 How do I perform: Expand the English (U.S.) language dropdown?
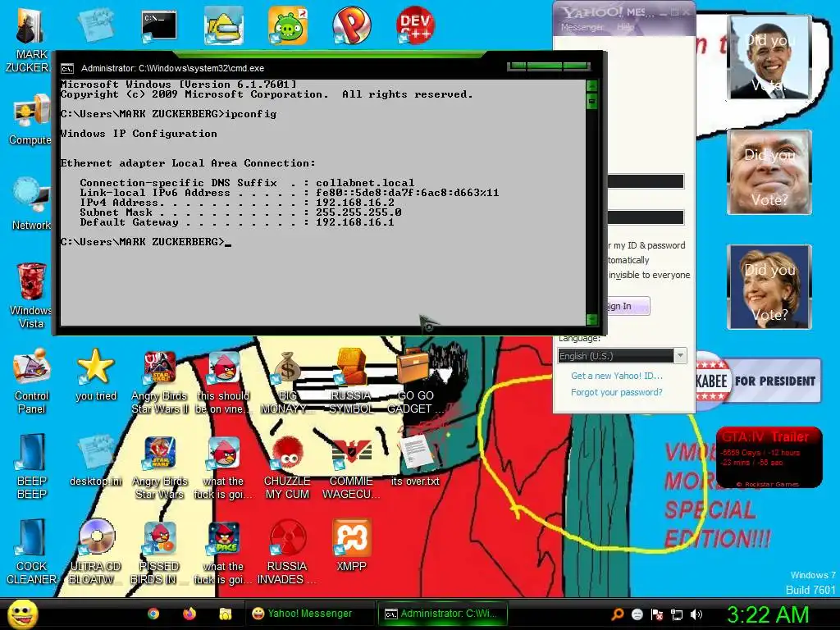(680, 356)
